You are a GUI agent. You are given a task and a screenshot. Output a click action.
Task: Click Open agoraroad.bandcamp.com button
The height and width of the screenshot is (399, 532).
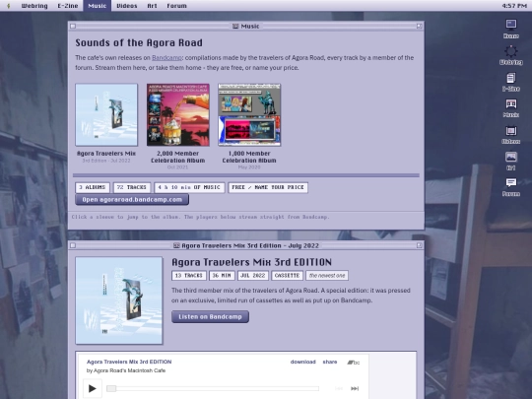(x=132, y=199)
